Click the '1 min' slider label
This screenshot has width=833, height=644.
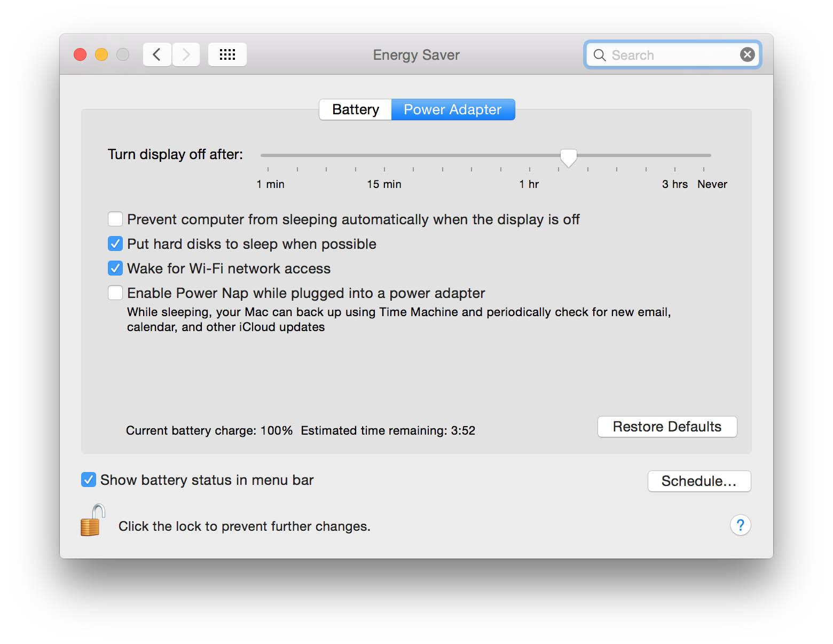click(270, 184)
